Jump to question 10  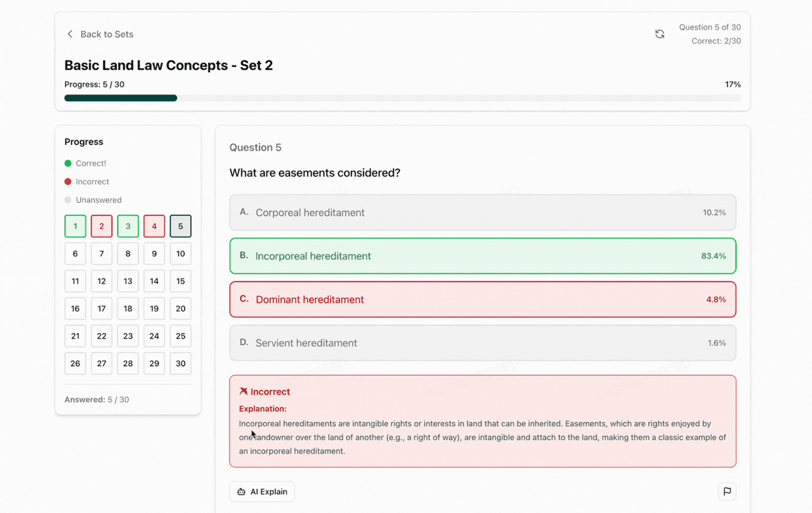point(180,254)
